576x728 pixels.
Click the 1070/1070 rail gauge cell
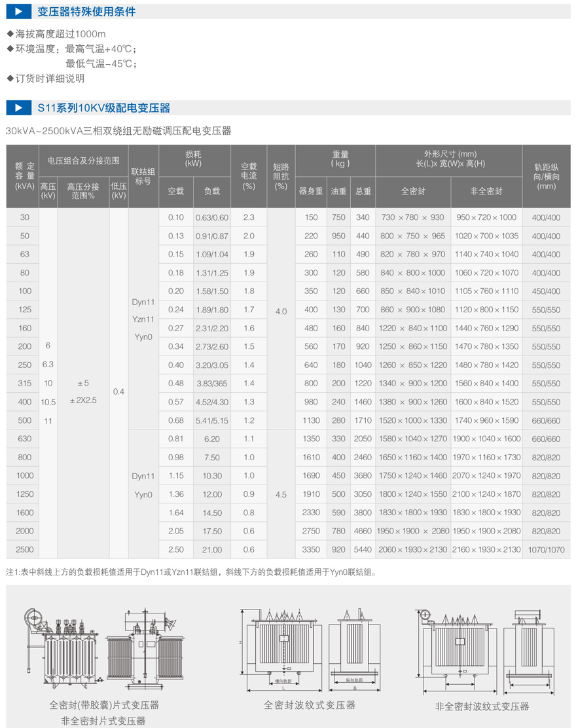(546, 550)
